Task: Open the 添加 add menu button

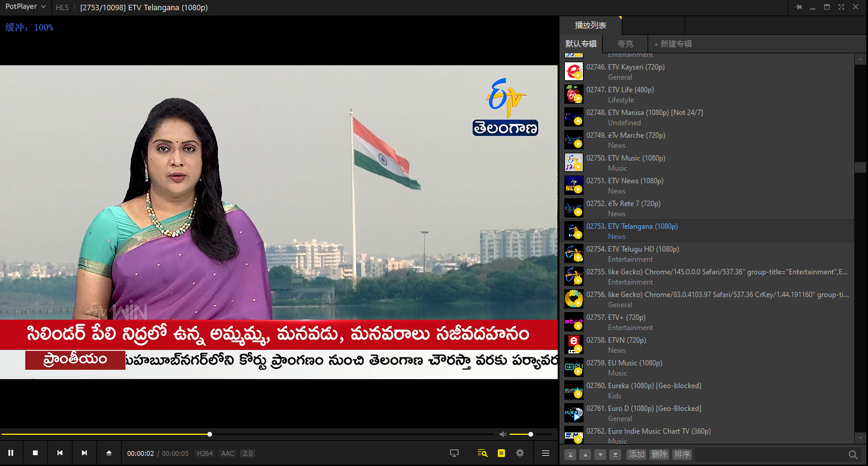Action: pyautogui.click(x=636, y=455)
